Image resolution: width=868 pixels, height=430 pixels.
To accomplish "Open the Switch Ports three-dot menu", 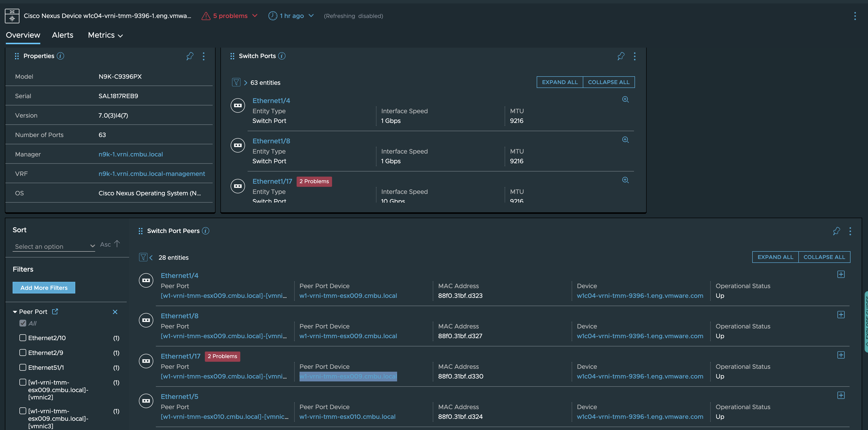I will point(634,56).
